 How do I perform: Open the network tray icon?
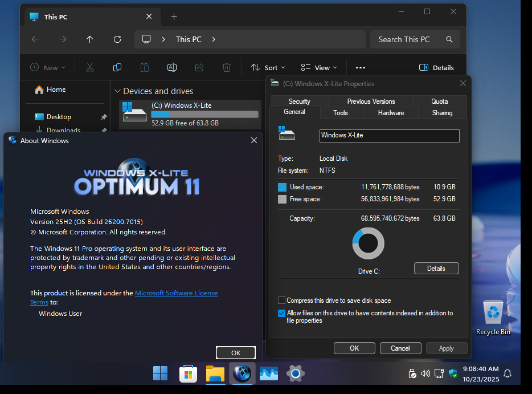(x=439, y=373)
